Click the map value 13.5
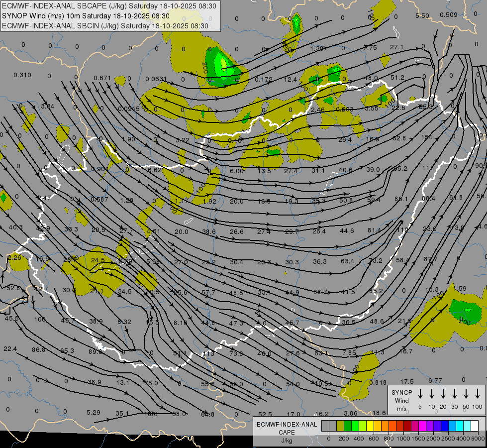The height and width of the screenshot is (448, 487). [264, 171]
